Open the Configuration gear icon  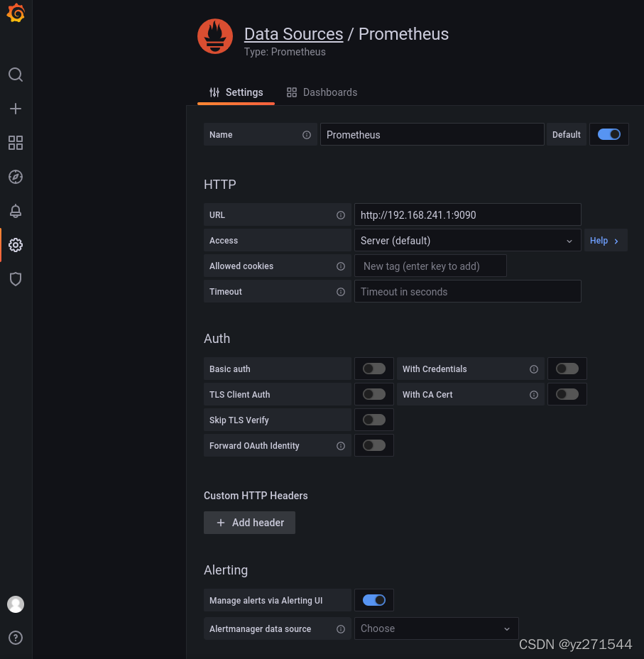(x=16, y=245)
